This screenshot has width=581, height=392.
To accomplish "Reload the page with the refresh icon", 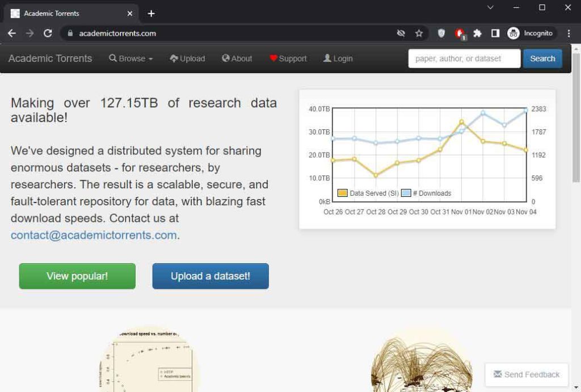I will (48, 33).
